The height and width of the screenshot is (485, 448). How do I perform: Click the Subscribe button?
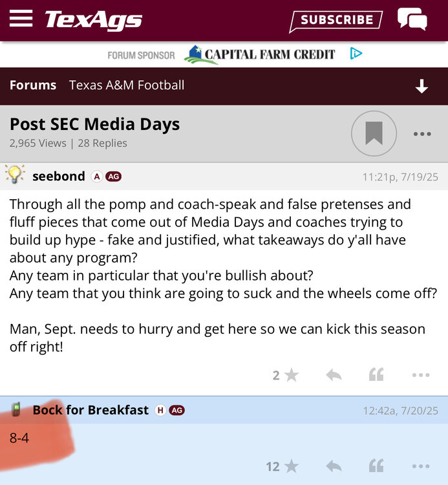(335, 21)
